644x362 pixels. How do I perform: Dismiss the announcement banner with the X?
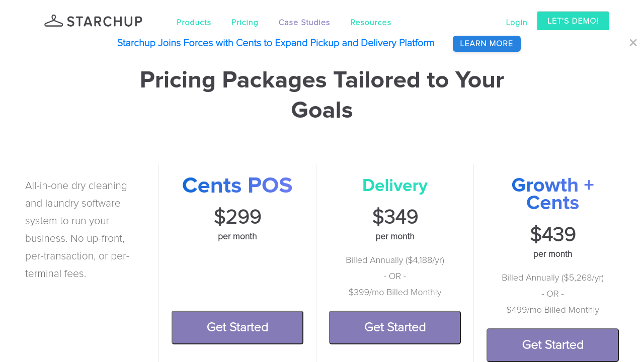tap(633, 43)
